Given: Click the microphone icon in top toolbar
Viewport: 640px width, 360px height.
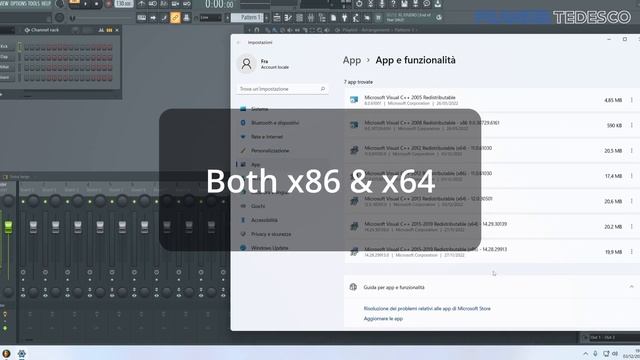Looking at the screenshot, I should [x=382, y=4].
